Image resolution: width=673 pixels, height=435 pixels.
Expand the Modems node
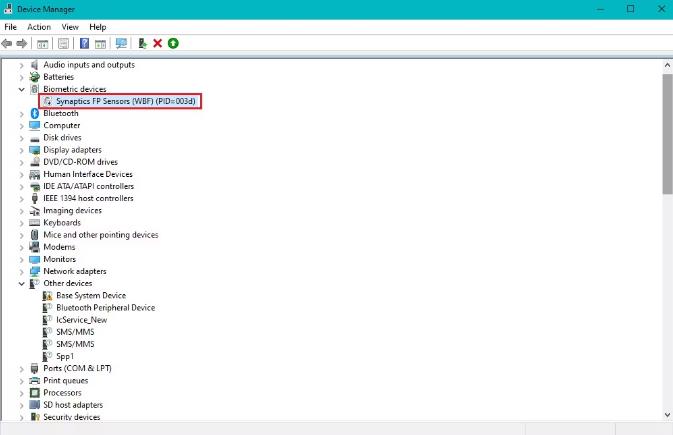coord(21,247)
